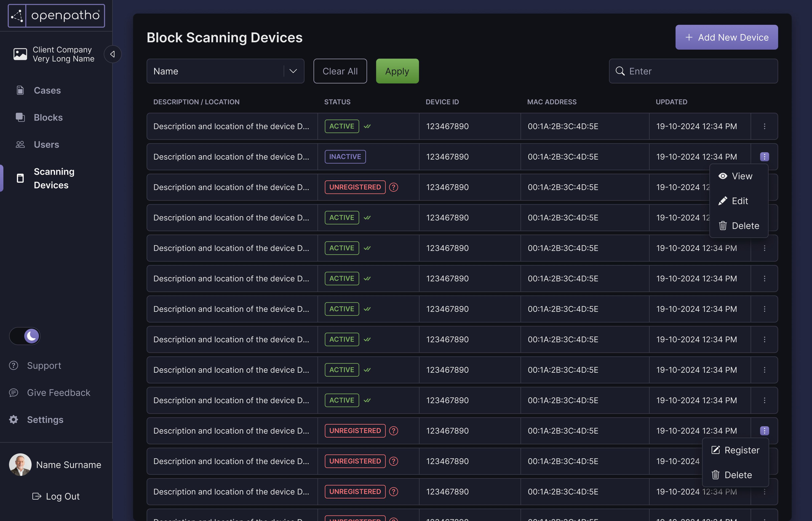The image size is (812, 521).
Task: Open the kebab menu on the first ACTIVE row
Action: tap(764, 126)
